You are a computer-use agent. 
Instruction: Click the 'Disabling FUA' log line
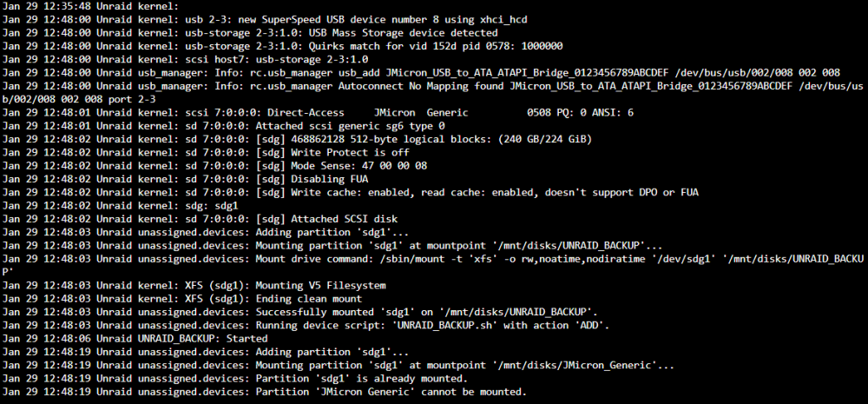(185, 179)
